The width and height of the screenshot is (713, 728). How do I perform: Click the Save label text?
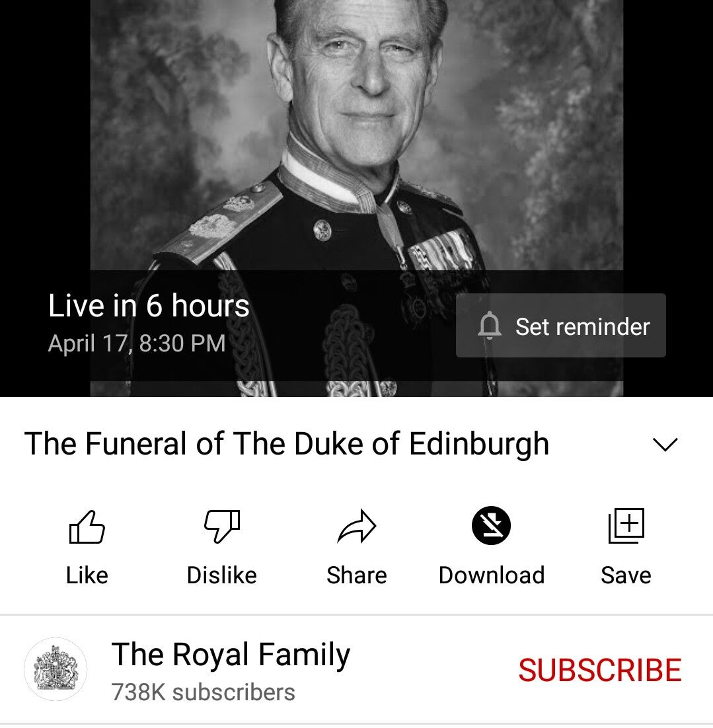coord(626,575)
